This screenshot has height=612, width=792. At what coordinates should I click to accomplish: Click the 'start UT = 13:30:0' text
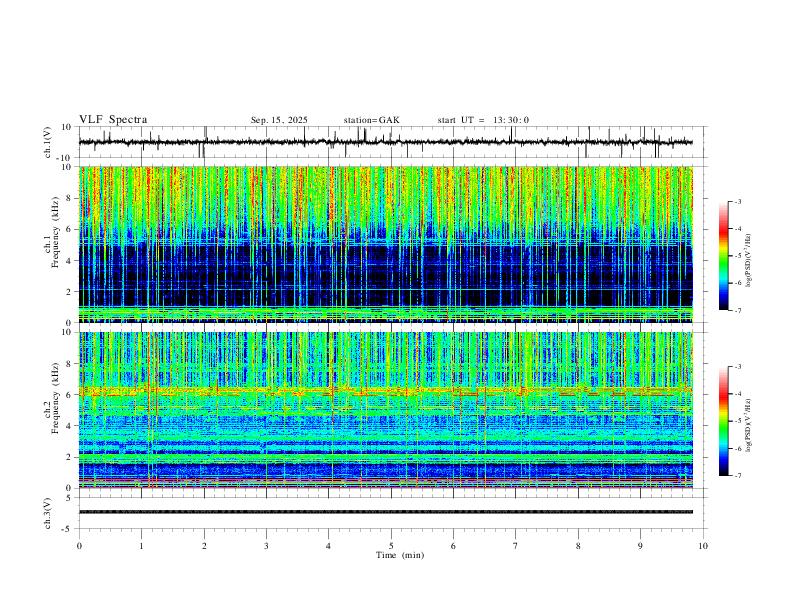click(483, 120)
